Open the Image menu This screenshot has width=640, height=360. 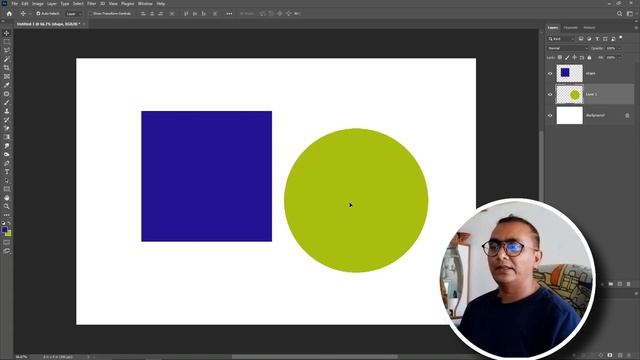pos(38,4)
